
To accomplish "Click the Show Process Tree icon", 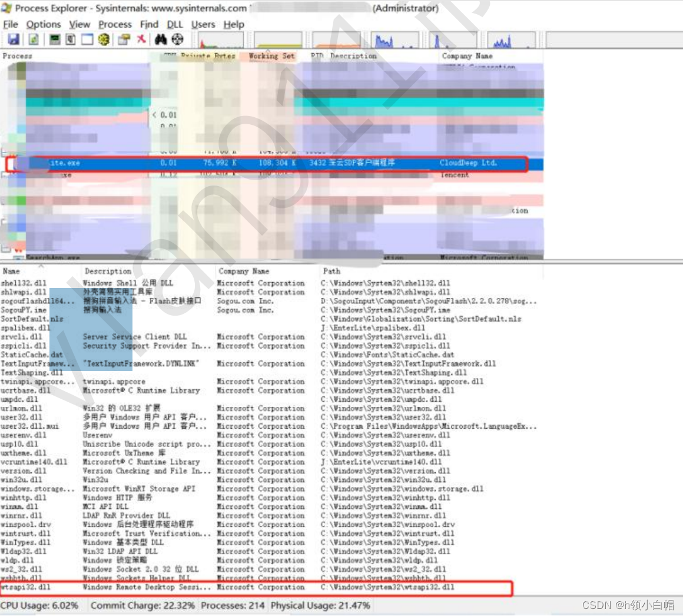I will coord(70,39).
